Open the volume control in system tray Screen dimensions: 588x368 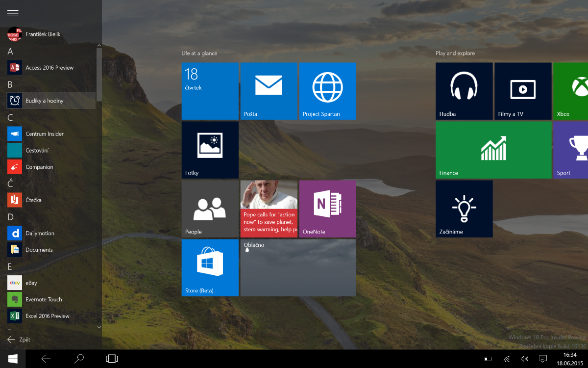[x=524, y=359]
